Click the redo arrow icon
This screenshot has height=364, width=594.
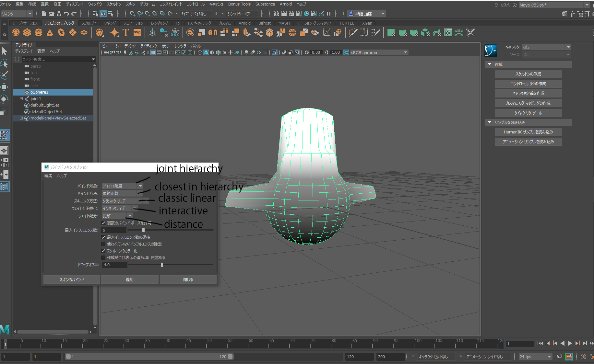coord(74,14)
